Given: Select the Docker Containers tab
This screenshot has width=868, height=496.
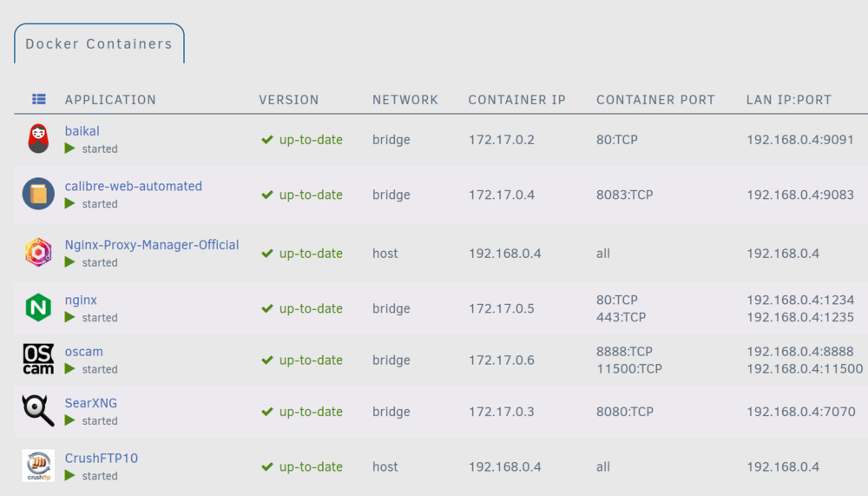Looking at the screenshot, I should coord(99,43).
